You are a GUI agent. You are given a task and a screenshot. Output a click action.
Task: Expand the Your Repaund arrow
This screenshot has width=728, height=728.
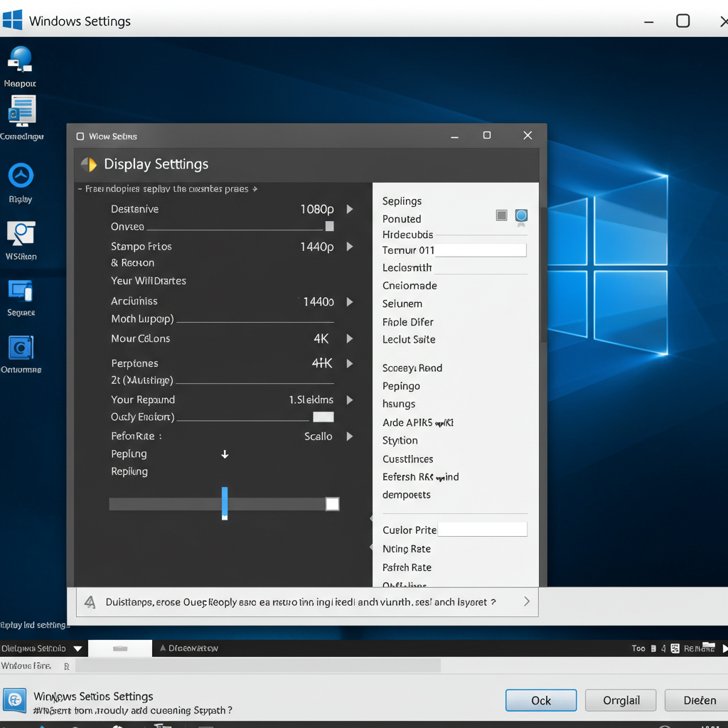[x=350, y=400]
